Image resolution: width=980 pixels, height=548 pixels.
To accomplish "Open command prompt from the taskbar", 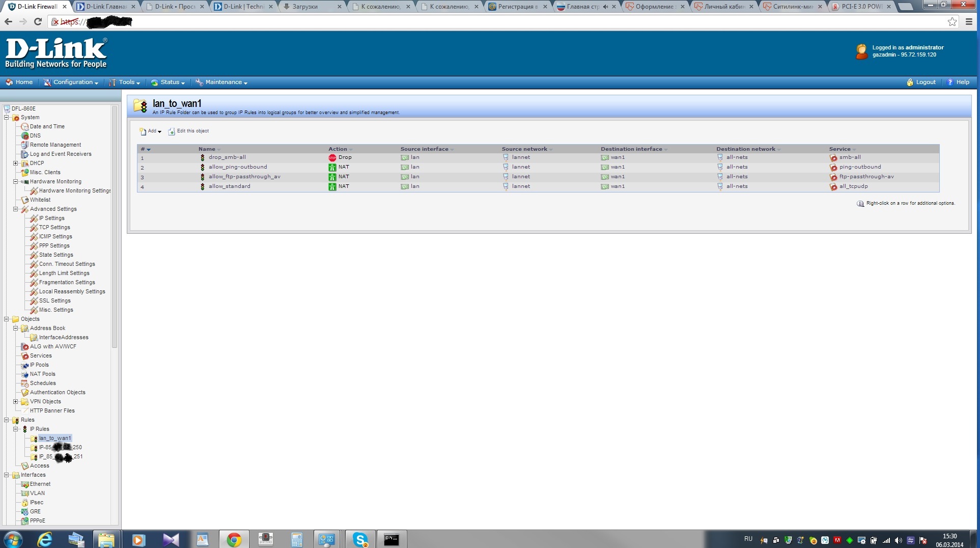I will [x=391, y=539].
